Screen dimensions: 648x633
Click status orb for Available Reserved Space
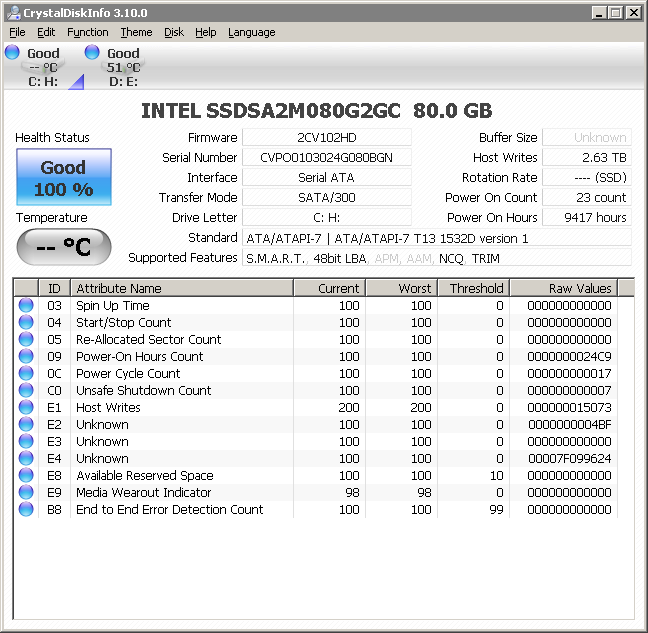[x=26, y=476]
